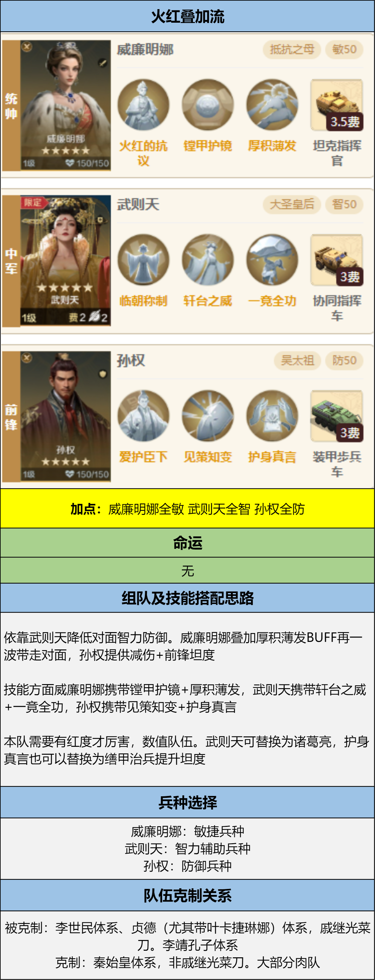Image resolution: width=375 pixels, height=980 pixels.
Task: Open the 临朝称制 skill icon
Action: tap(143, 260)
